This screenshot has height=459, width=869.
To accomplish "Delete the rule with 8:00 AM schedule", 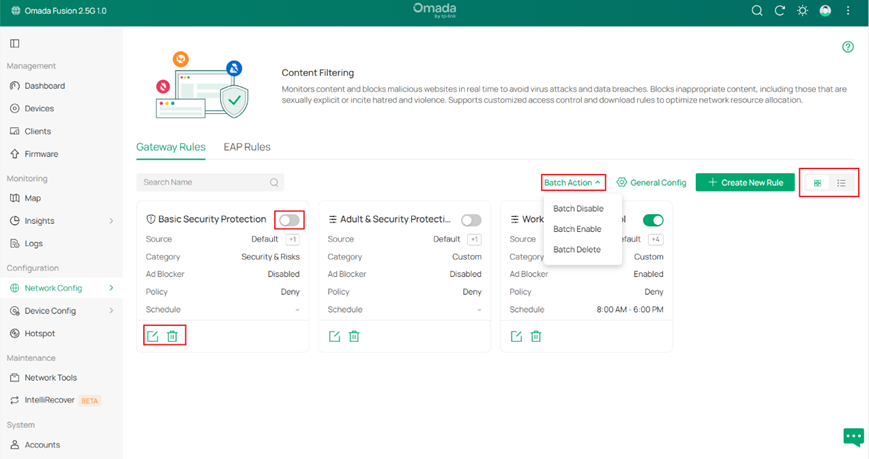I will tap(536, 336).
